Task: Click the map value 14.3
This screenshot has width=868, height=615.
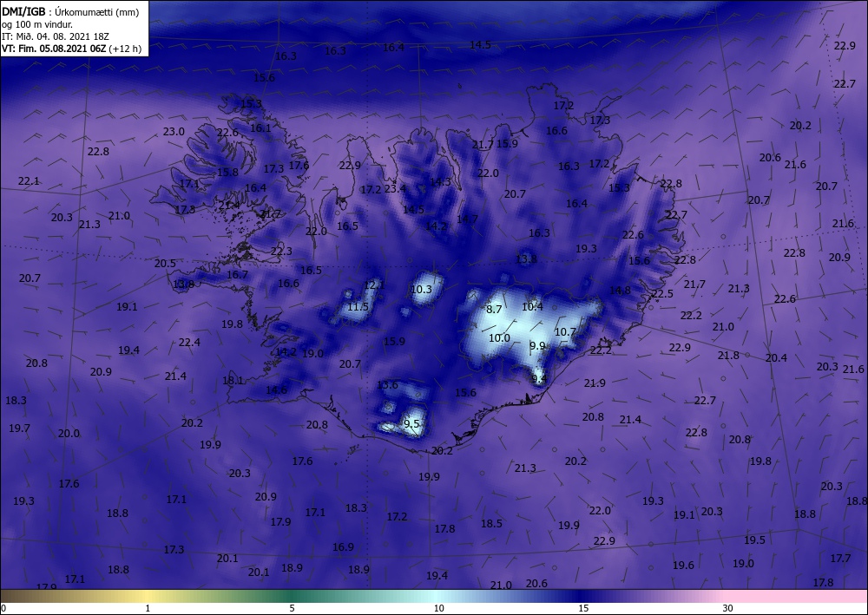Action: point(440,181)
